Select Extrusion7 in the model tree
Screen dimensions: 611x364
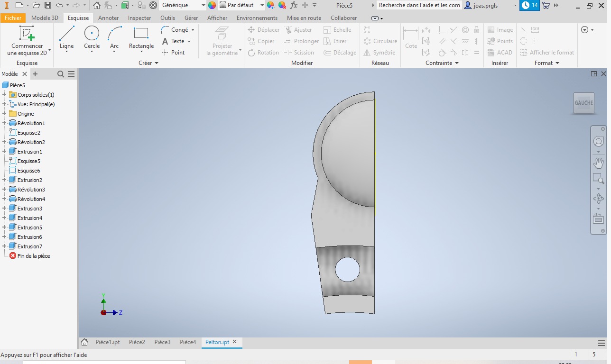[29, 246]
